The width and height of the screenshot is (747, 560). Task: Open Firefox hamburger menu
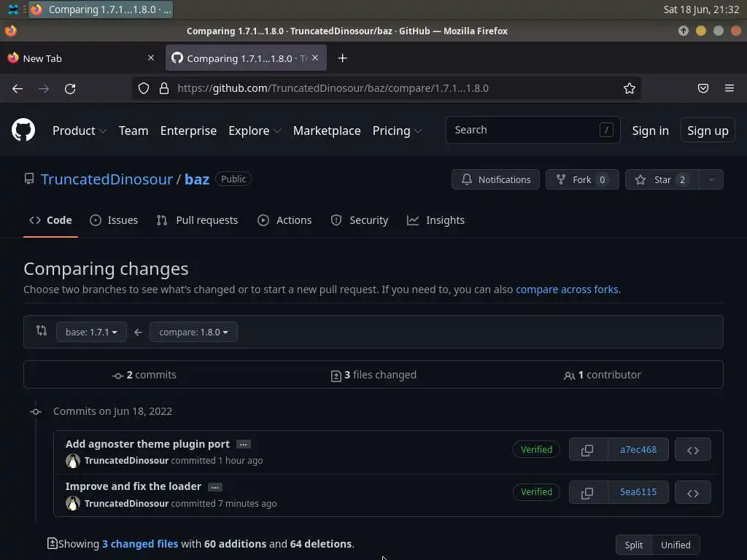click(x=729, y=88)
